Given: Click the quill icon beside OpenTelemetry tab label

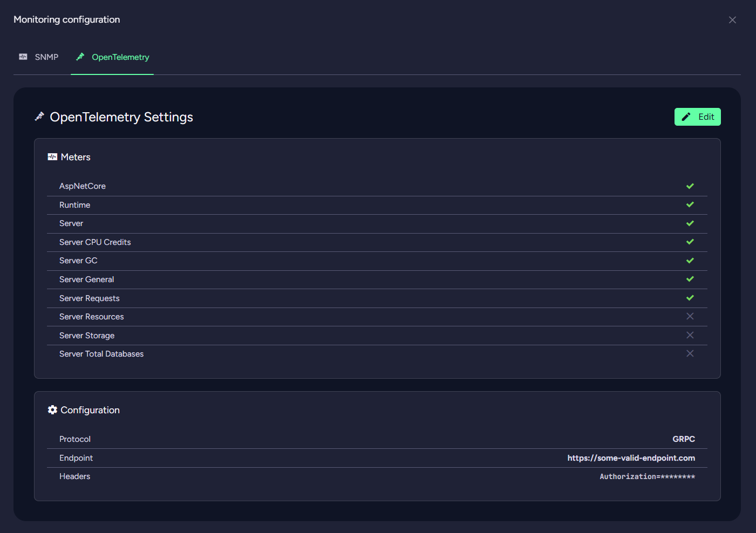Looking at the screenshot, I should tap(80, 56).
